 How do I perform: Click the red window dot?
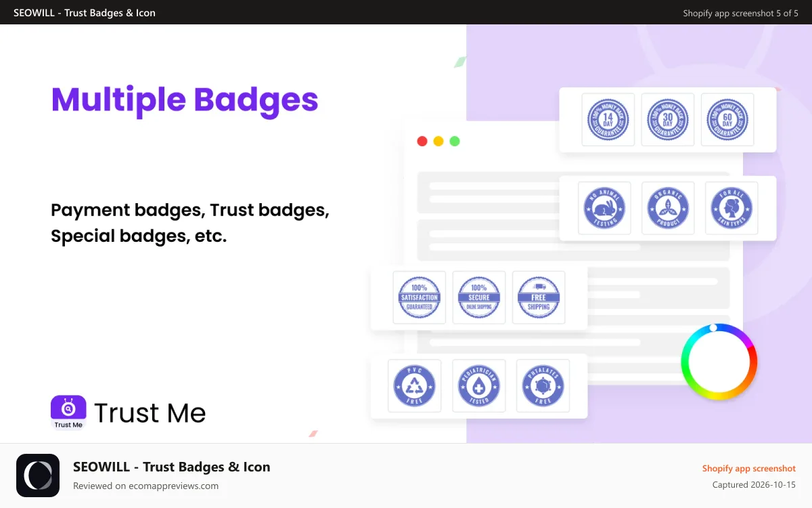(422, 141)
